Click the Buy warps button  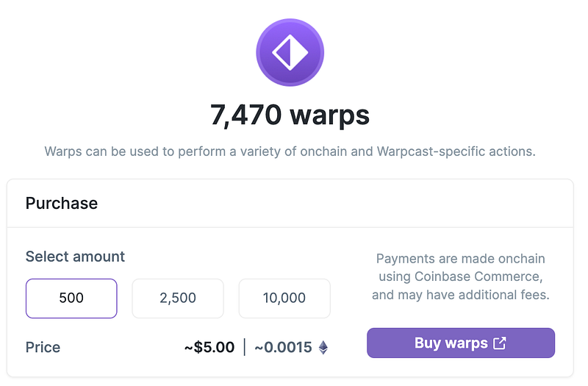(x=461, y=343)
